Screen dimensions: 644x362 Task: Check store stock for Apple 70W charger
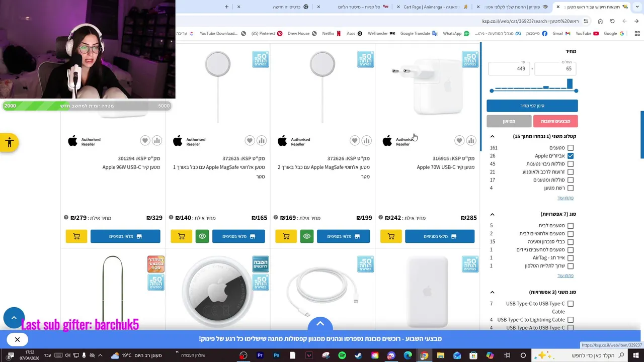pyautogui.click(x=440, y=236)
